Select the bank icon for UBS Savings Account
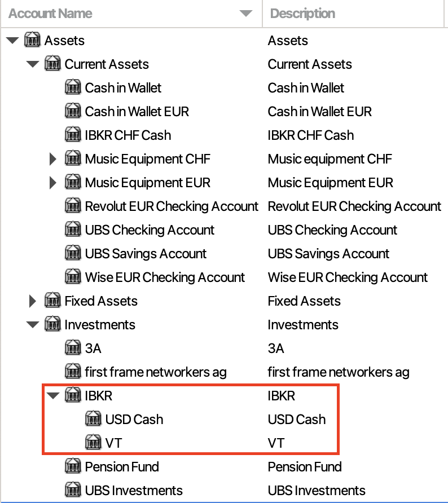The width and height of the screenshot is (448, 503). click(x=73, y=253)
